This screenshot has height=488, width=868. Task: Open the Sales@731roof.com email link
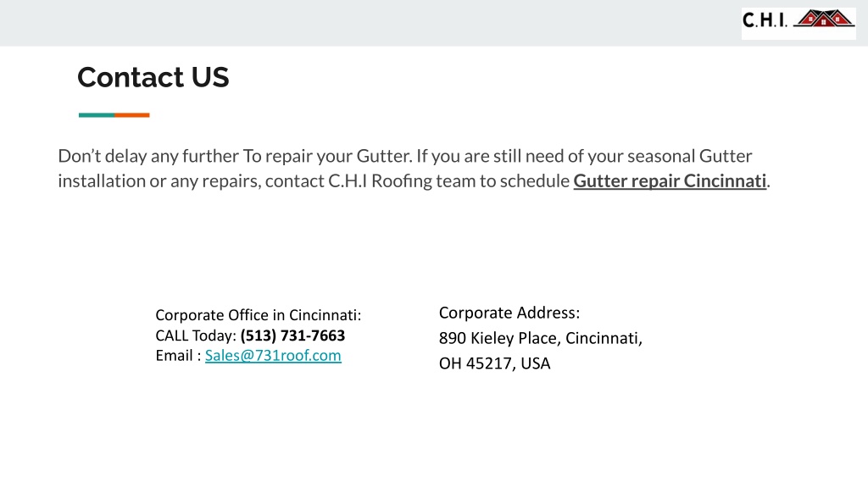click(x=273, y=355)
